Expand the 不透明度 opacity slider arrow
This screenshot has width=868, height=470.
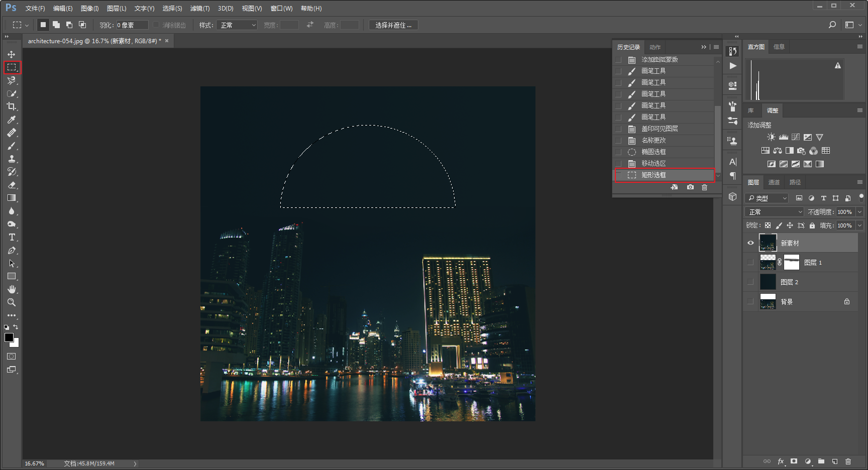coord(859,212)
